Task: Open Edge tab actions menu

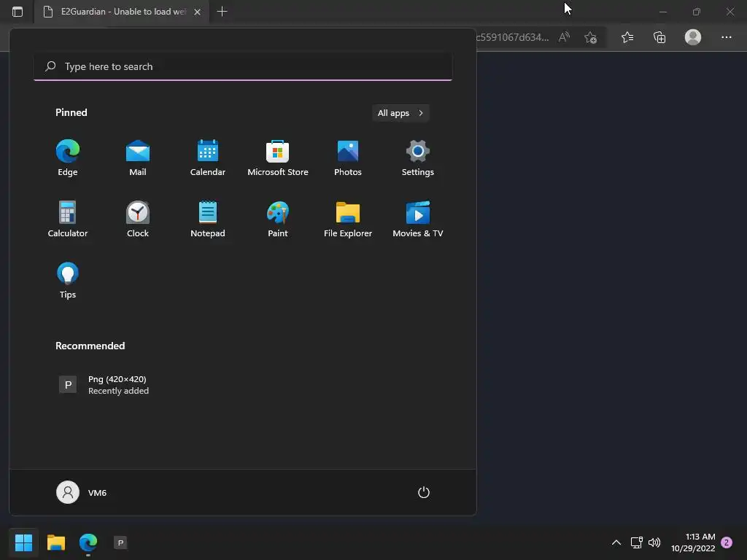Action: [x=18, y=12]
